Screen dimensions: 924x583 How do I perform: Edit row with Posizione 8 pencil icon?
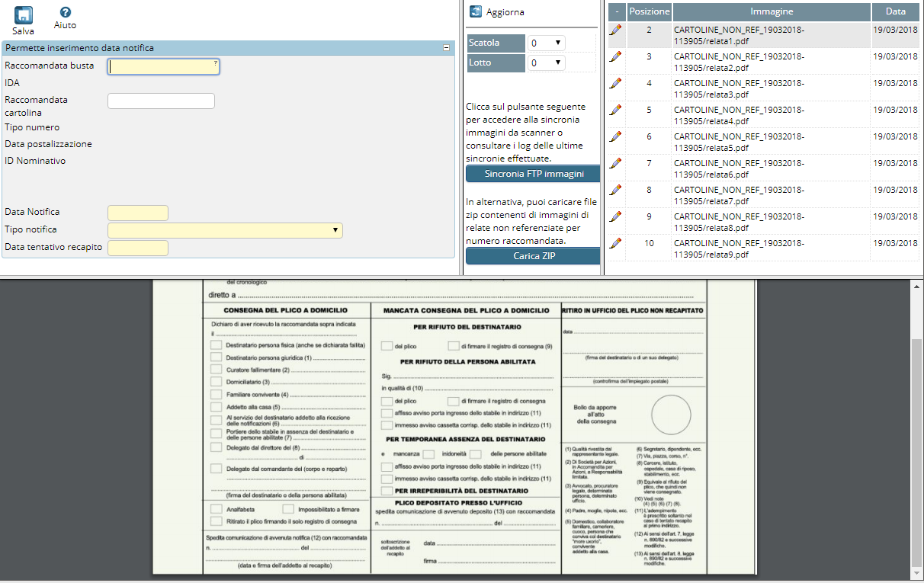point(616,190)
